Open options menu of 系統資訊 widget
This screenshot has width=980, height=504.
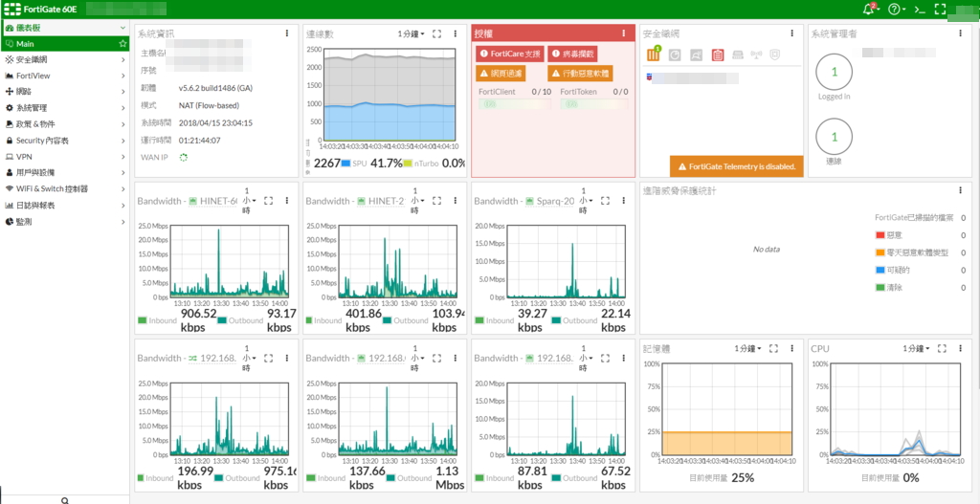(287, 33)
